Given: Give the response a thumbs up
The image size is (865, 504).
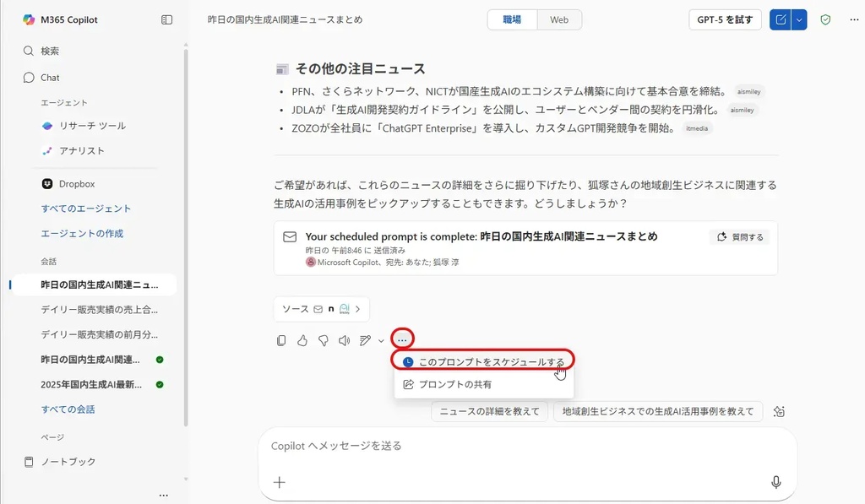Looking at the screenshot, I should pos(302,340).
